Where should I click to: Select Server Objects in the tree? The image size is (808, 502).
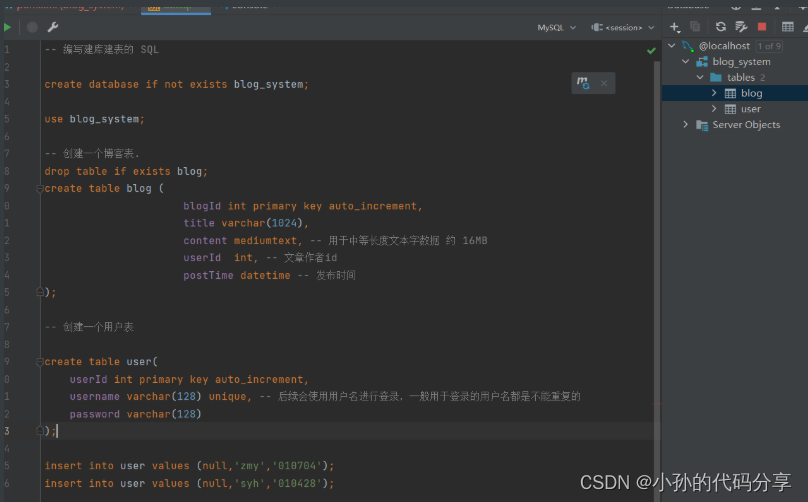746,125
